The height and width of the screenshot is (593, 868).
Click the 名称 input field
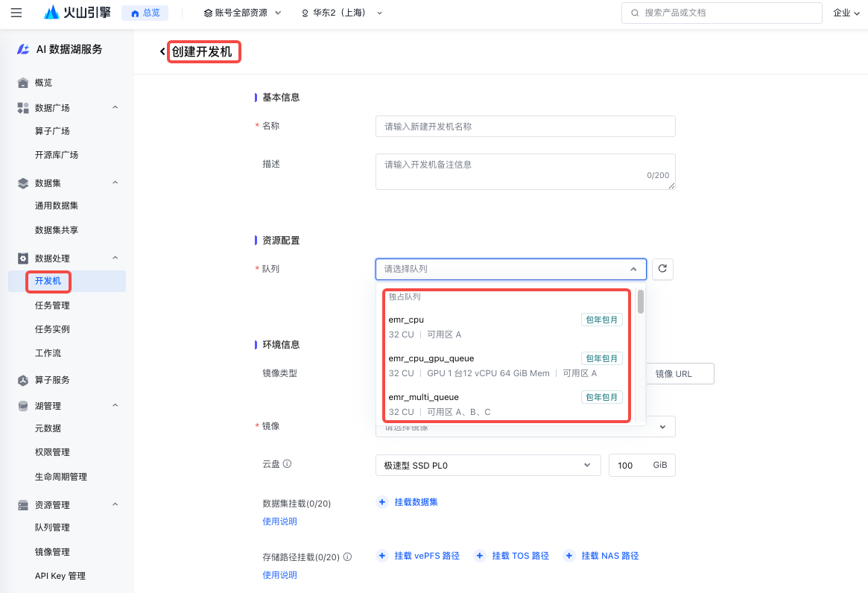tap(525, 126)
